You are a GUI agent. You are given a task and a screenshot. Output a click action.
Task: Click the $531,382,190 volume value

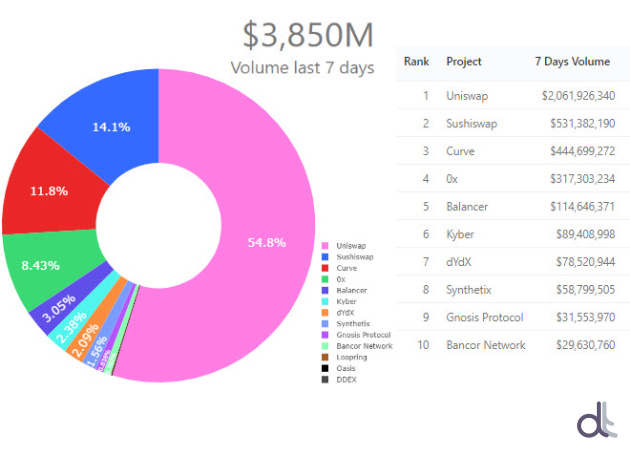tap(583, 124)
